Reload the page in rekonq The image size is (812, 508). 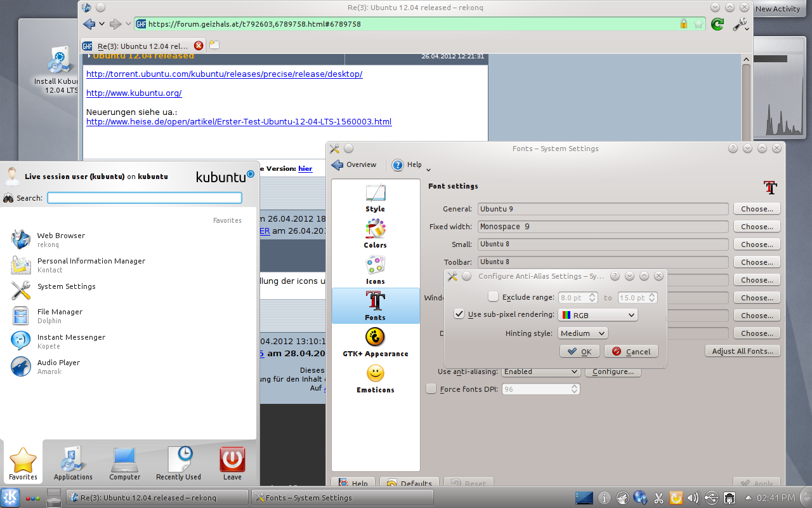(717, 24)
